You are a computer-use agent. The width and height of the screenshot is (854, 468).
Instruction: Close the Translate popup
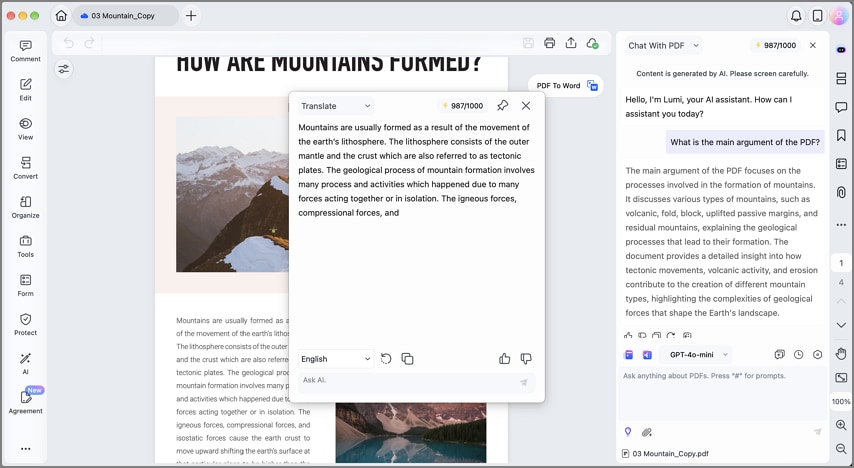(x=526, y=106)
